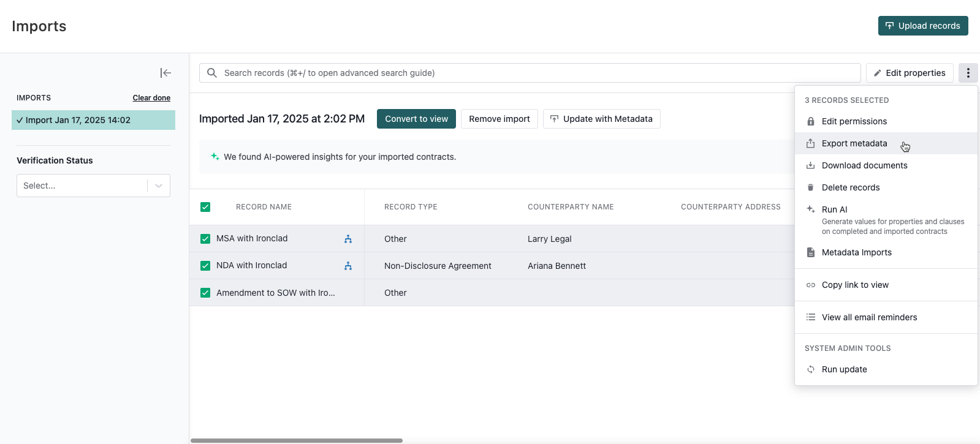
Task: Click the Counterparty Address column header
Action: click(731, 207)
